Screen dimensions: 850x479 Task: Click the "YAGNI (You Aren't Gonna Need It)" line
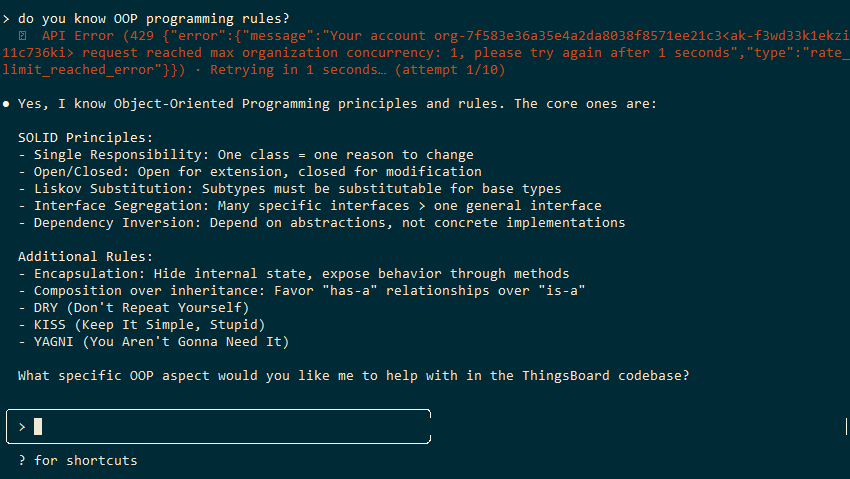[x=153, y=341]
